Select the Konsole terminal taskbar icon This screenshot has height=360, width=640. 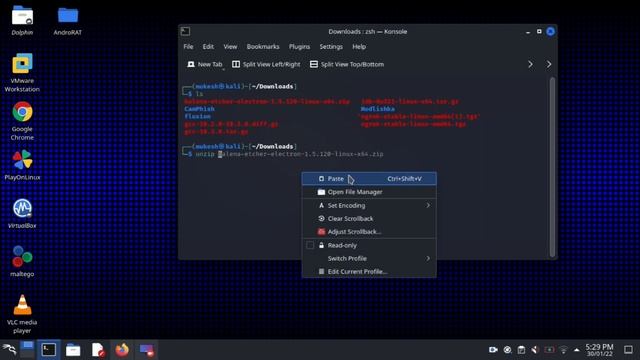[x=49, y=350]
